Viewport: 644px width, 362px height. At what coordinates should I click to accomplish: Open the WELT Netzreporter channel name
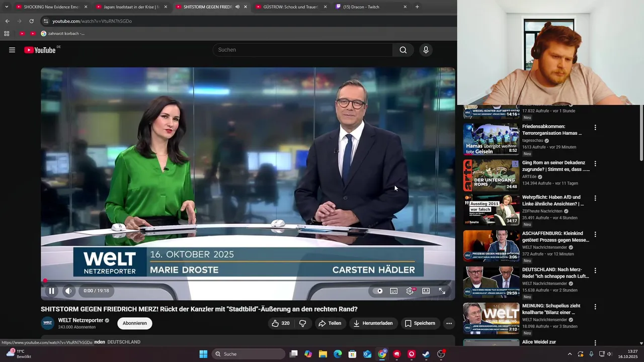(x=80, y=320)
